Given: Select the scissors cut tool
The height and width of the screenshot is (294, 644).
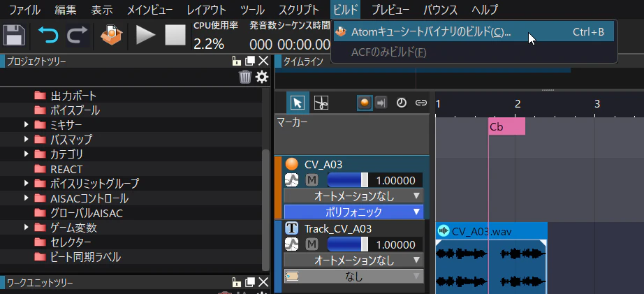Looking at the screenshot, I should [321, 103].
